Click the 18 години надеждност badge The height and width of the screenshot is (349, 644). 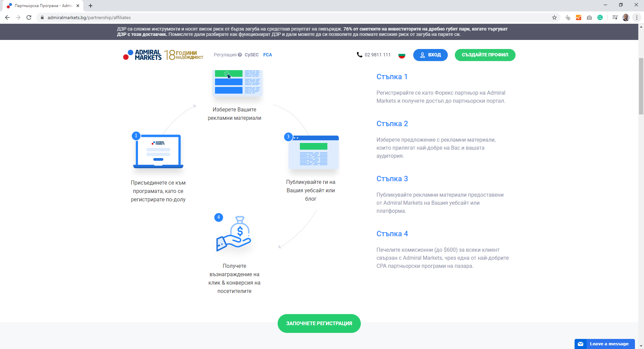[183, 55]
